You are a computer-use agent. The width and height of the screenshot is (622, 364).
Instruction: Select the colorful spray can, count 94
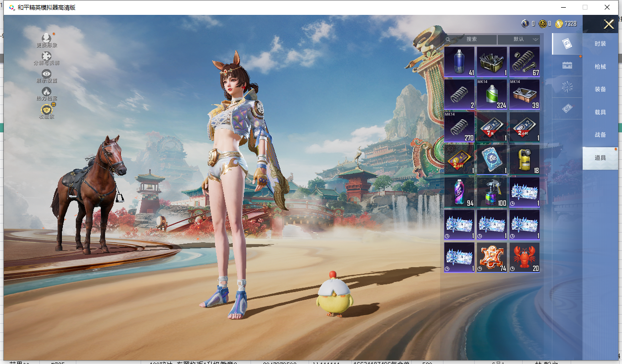[459, 192]
